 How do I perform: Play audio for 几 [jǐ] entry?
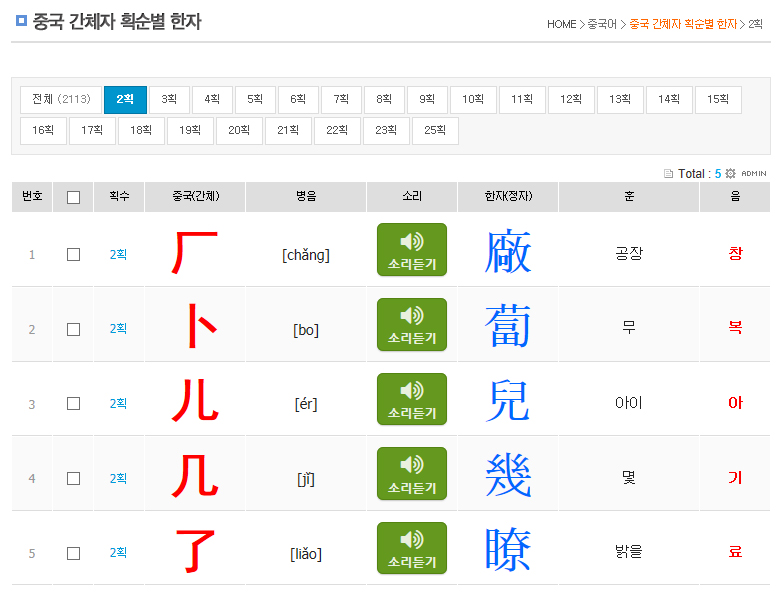(x=411, y=474)
